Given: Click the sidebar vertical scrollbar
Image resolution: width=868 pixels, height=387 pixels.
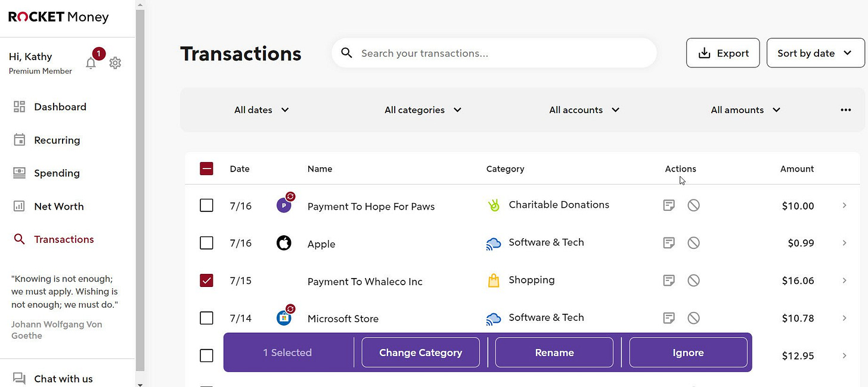Looking at the screenshot, I should [140, 191].
